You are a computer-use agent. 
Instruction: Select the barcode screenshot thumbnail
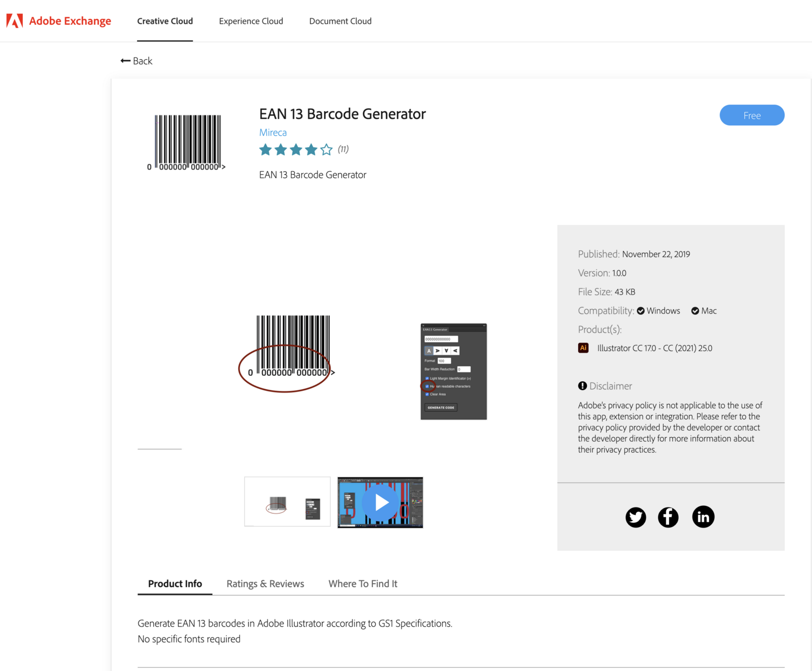point(287,502)
